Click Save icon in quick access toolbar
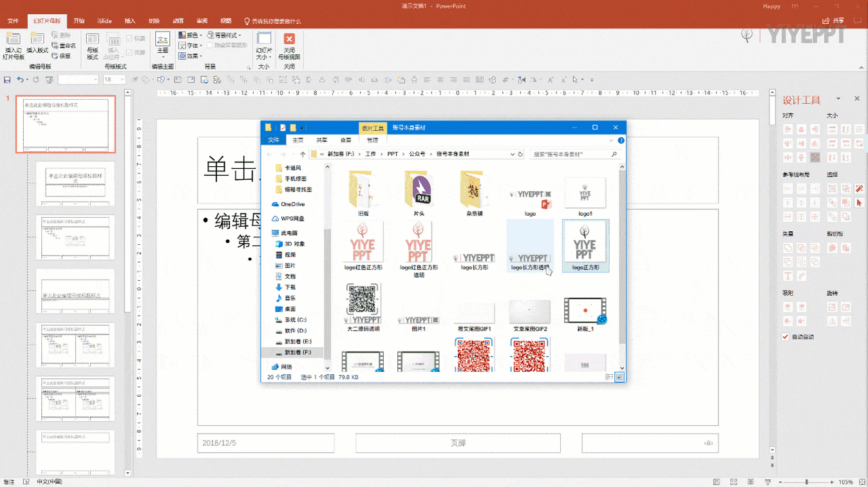Image resolution: width=868 pixels, height=487 pixels. click(x=7, y=80)
